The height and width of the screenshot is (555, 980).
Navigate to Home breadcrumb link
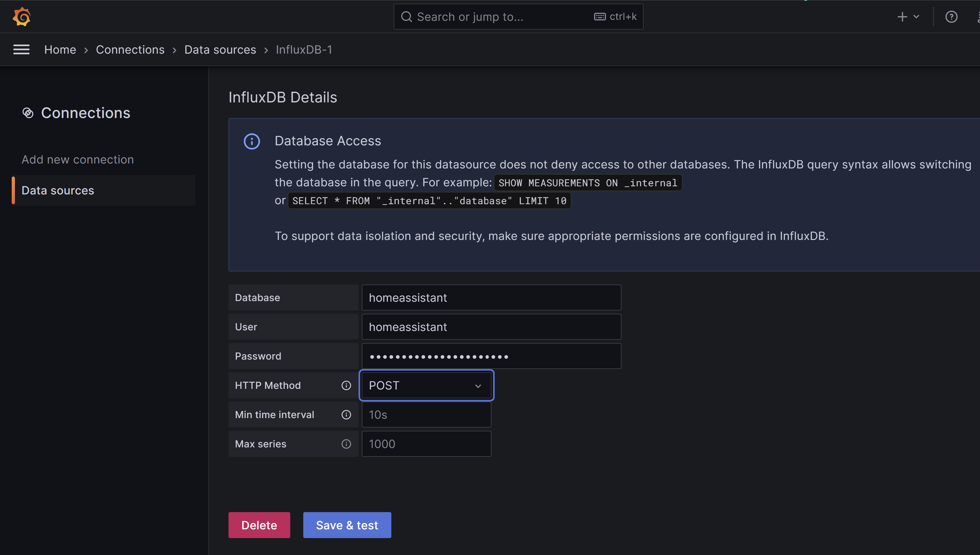coord(60,48)
